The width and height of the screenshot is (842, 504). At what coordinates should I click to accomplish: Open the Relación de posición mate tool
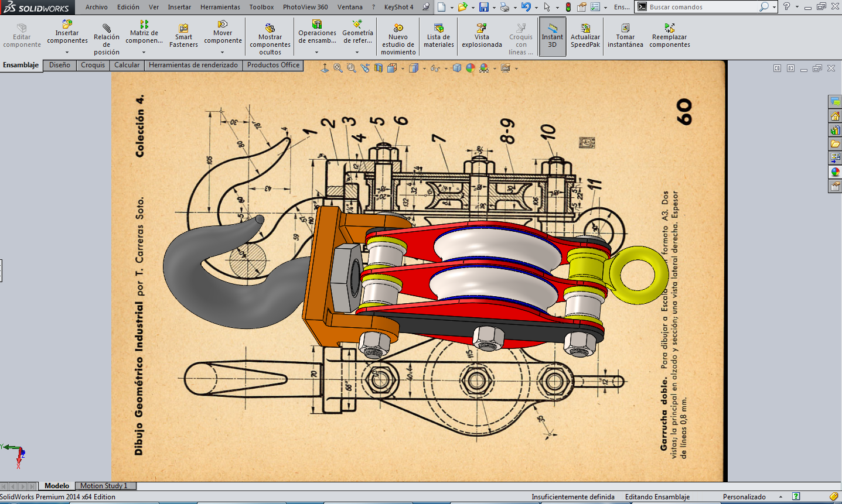pyautogui.click(x=107, y=37)
